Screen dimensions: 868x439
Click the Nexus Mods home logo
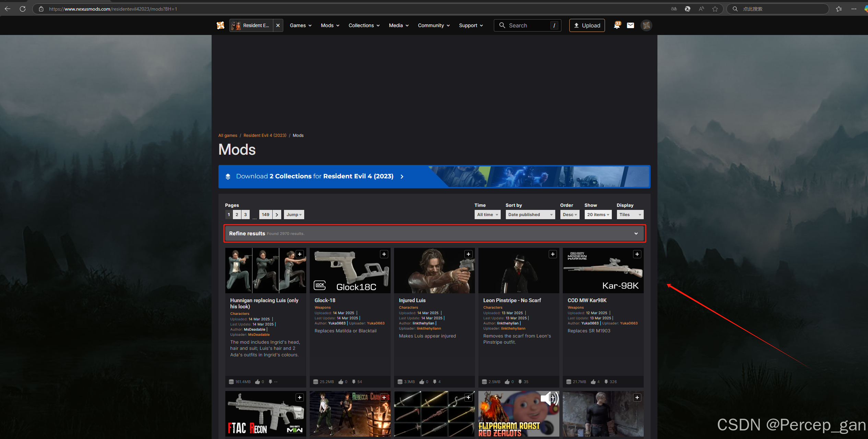pyautogui.click(x=221, y=25)
